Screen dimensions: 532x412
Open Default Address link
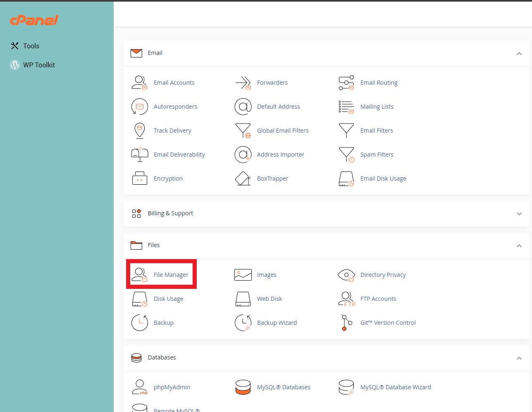click(279, 107)
